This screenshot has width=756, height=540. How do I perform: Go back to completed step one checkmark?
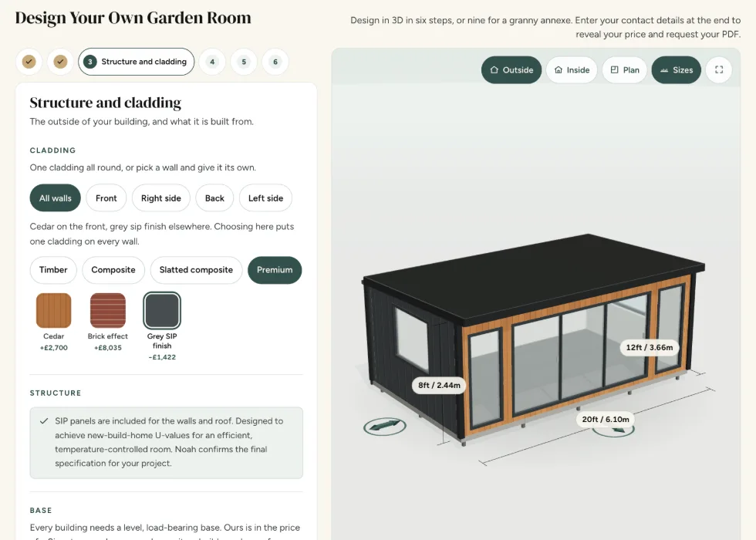(x=29, y=62)
